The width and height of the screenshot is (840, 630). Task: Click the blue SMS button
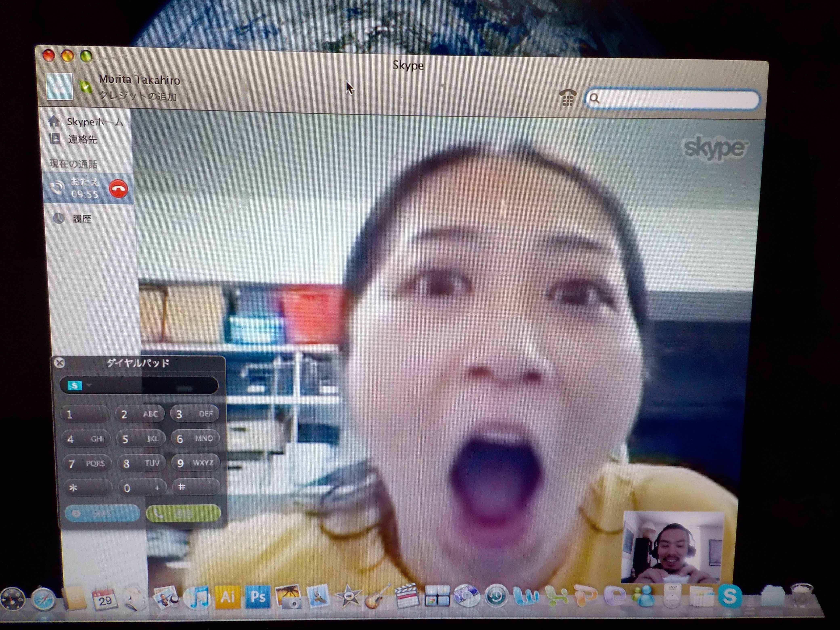(x=102, y=513)
